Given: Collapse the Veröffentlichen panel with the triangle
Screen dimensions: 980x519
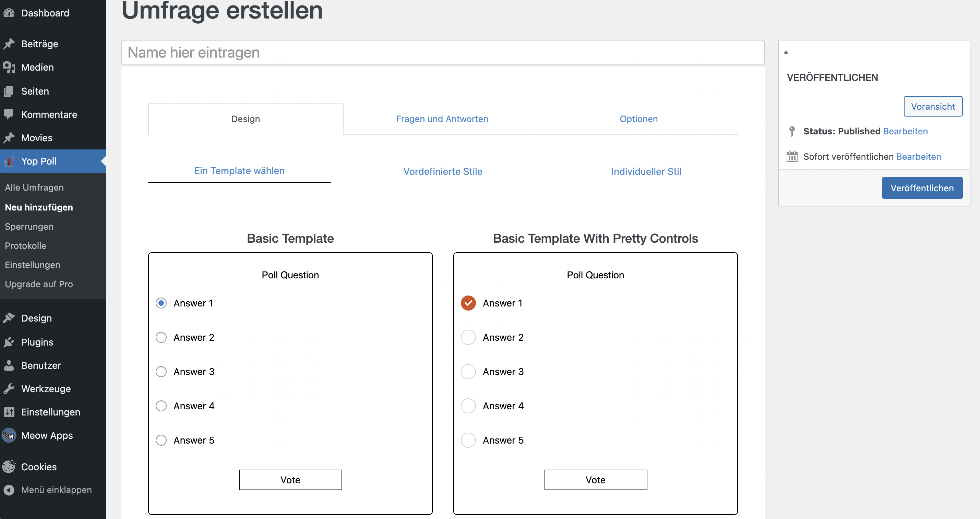Looking at the screenshot, I should [x=786, y=52].
